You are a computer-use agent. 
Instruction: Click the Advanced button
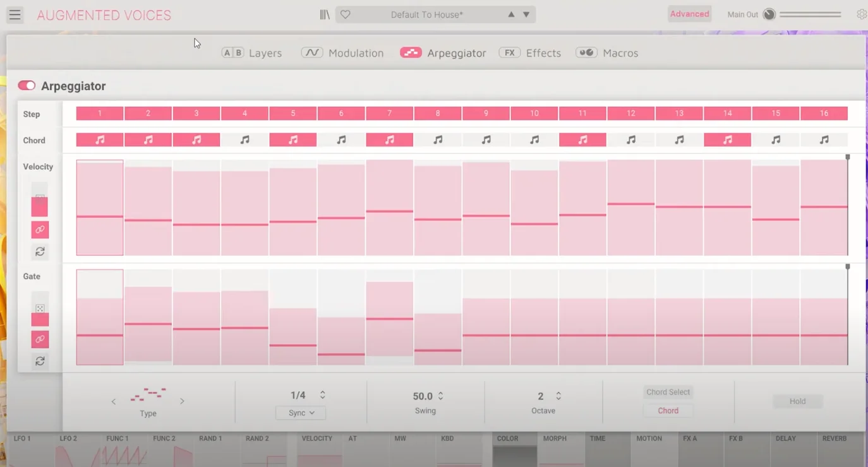click(x=689, y=14)
